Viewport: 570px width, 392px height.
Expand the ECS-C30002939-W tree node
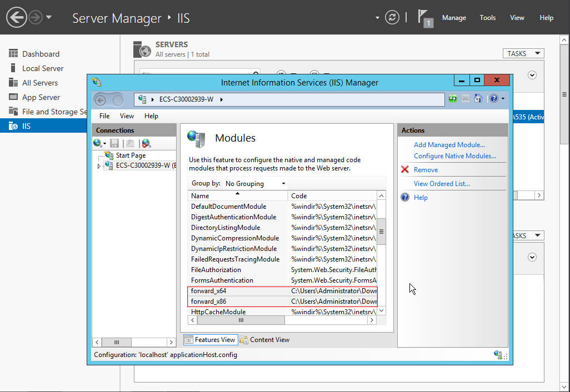(99, 166)
